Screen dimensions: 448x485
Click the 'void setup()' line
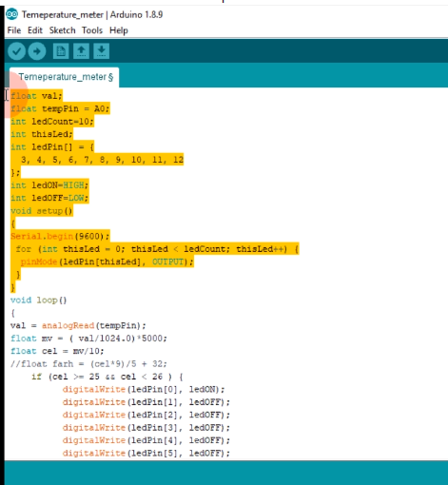click(42, 211)
